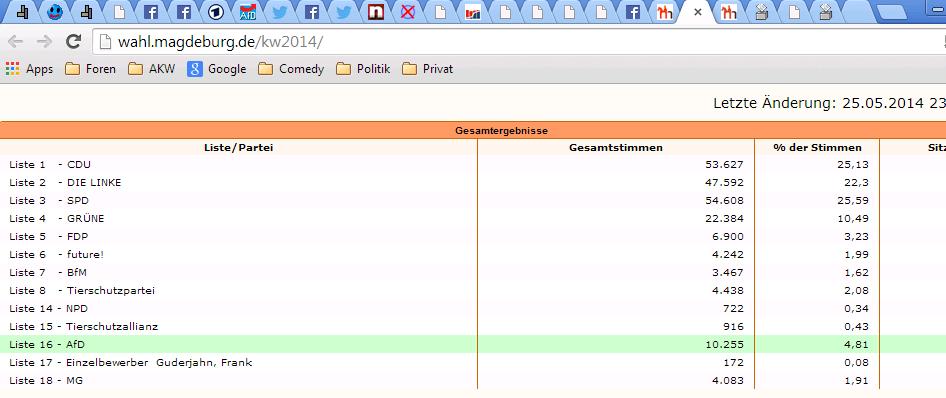
Task: Go back using the back arrow
Action: click(x=16, y=42)
